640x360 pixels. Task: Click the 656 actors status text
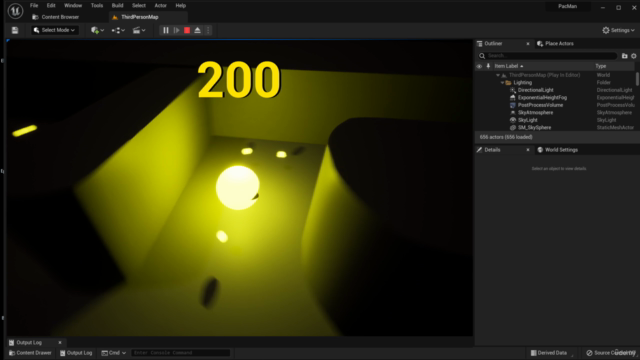pos(506,137)
